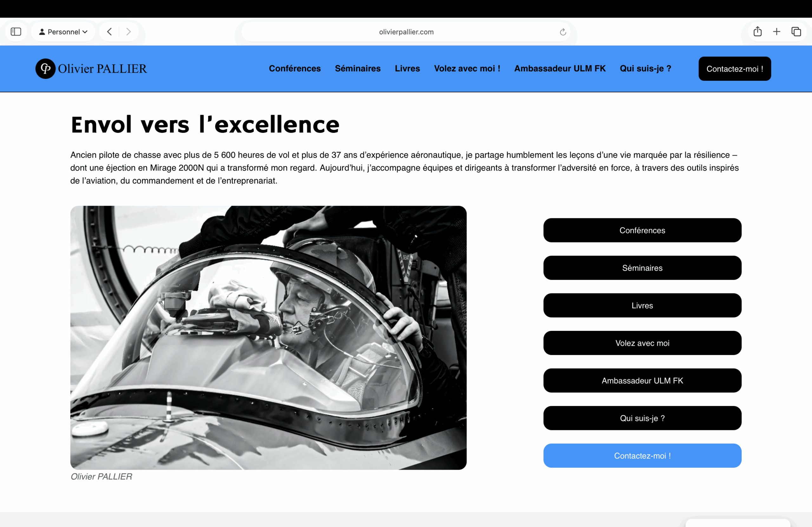Image resolution: width=812 pixels, height=527 pixels.
Task: Open Conférences in the top navigation
Action: tap(294, 68)
